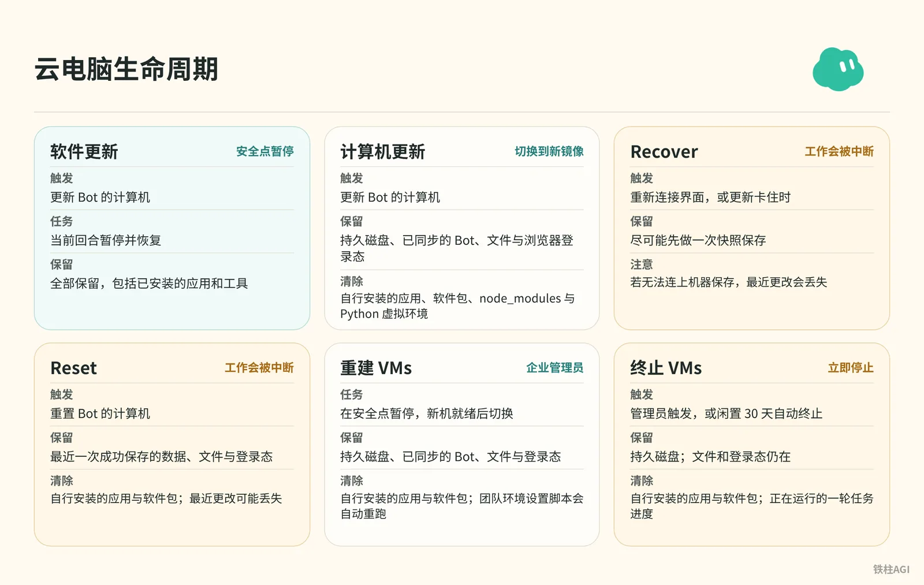Click text 在安全点暂停，新机就绪后切换
Screen dimensions: 924x585
pyautogui.click(x=427, y=413)
